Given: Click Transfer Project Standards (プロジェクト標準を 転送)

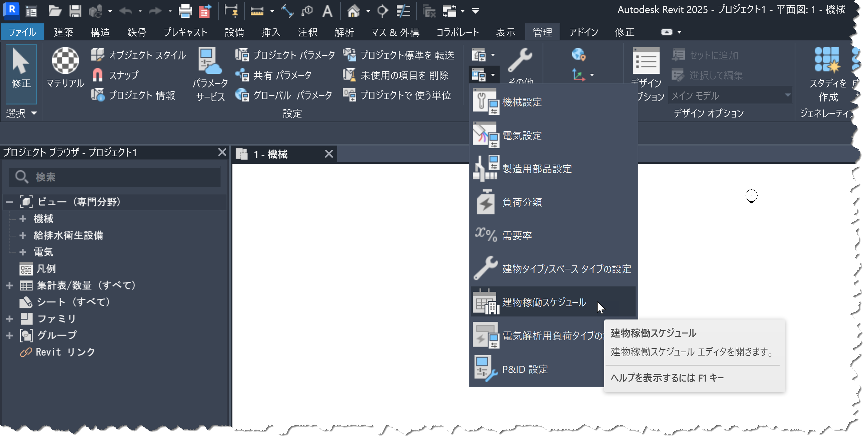Looking at the screenshot, I should [x=398, y=55].
